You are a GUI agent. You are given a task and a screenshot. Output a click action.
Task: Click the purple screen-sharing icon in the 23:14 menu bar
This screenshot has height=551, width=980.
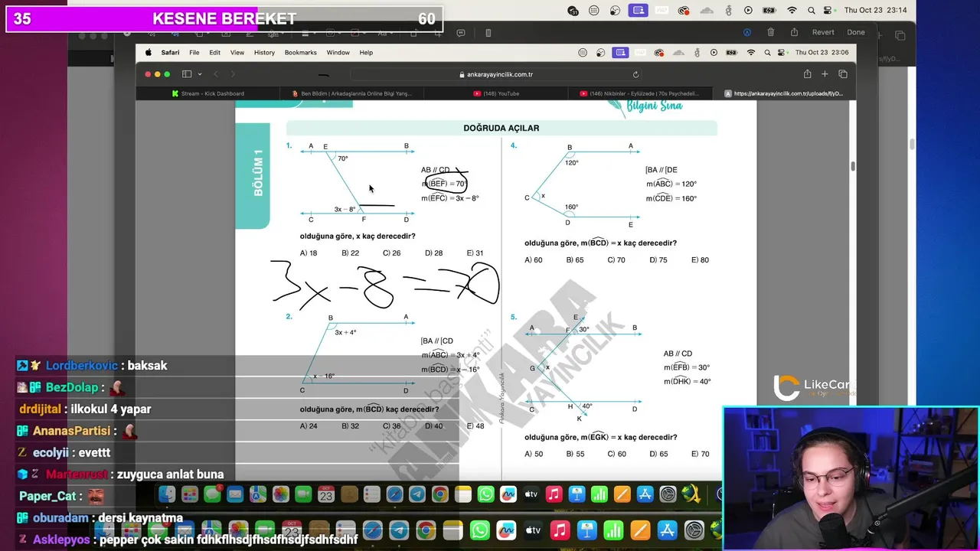point(638,10)
